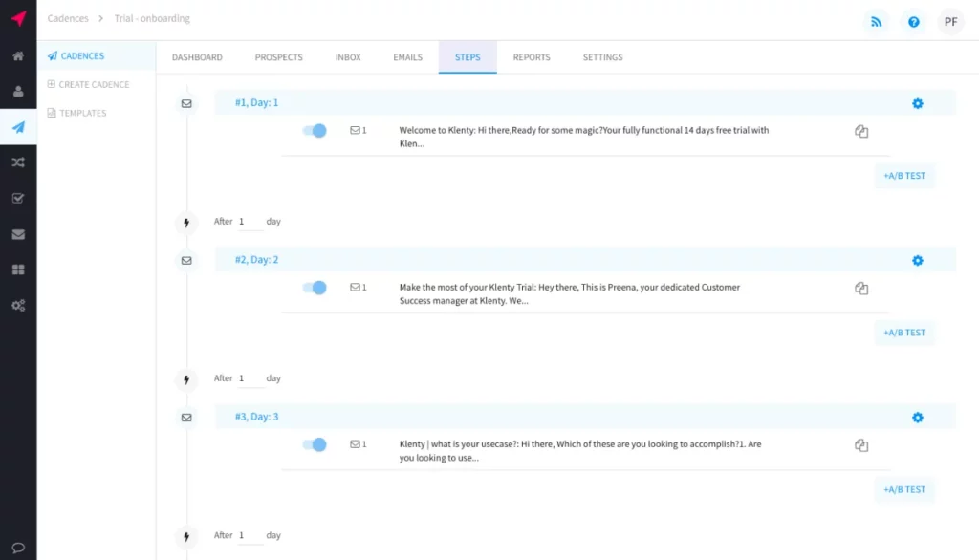Disable the Day 1 welcome email toggle

click(x=315, y=130)
